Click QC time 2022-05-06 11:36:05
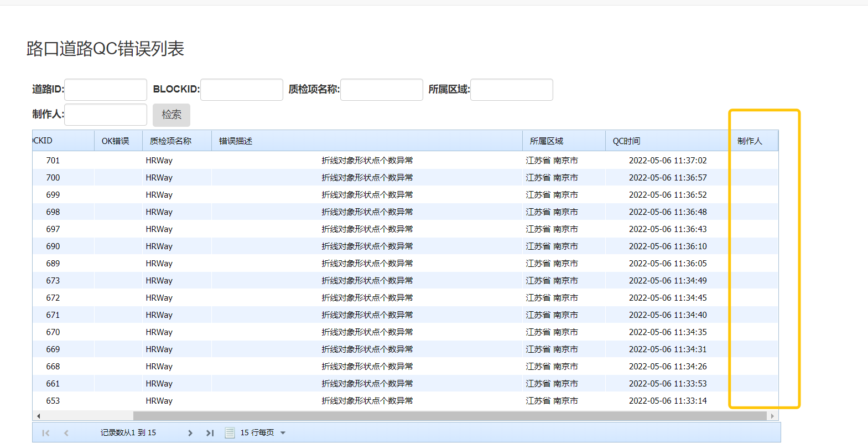Image resolution: width=868 pixels, height=443 pixels. coord(668,264)
